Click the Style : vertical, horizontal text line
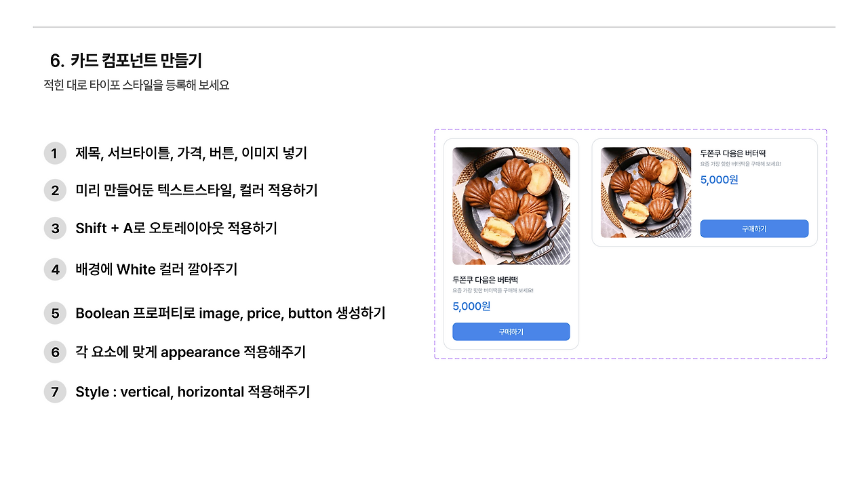The width and height of the screenshot is (868, 488). [193, 392]
